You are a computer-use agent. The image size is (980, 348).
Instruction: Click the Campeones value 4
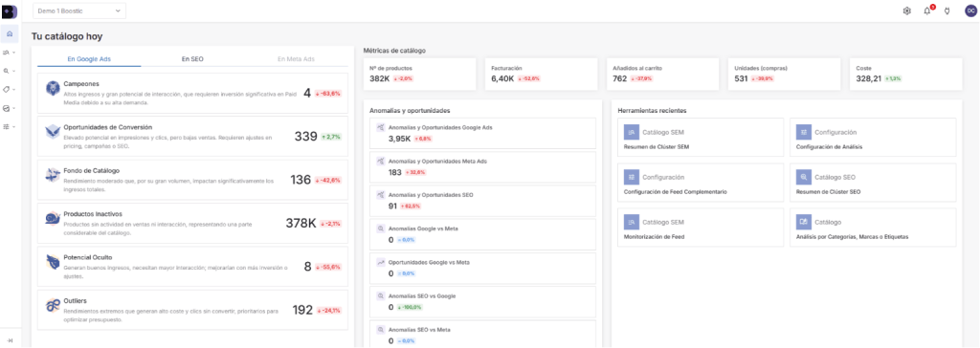pyautogui.click(x=307, y=93)
